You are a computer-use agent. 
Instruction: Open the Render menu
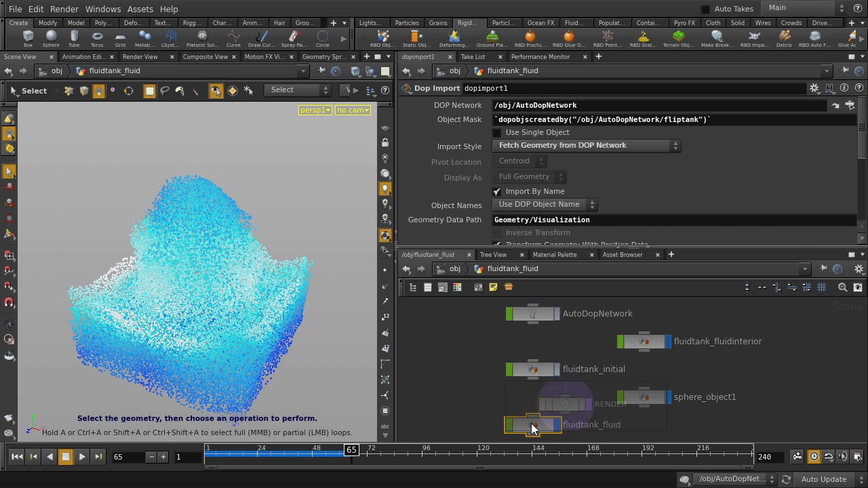click(x=64, y=9)
